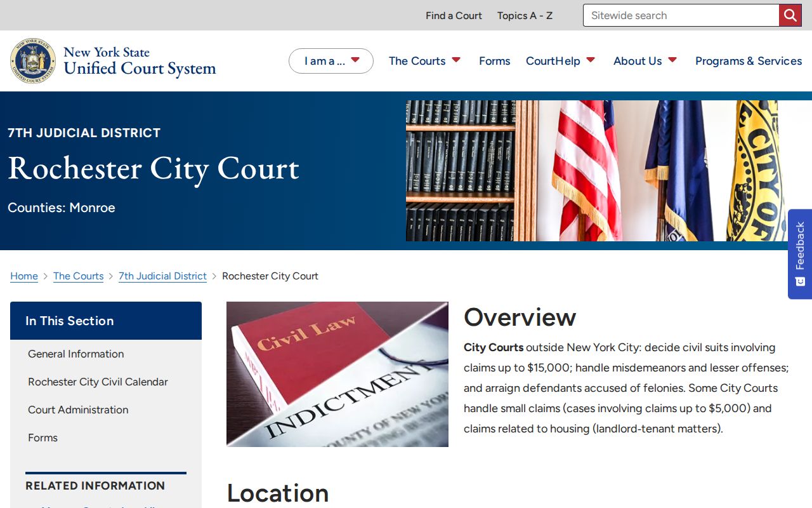This screenshot has width=812, height=508.
Task: Click the Location heading
Action: tap(278, 493)
